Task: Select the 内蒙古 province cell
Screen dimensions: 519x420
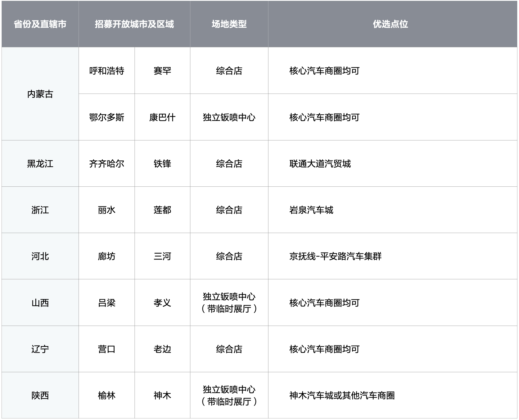Action: (x=40, y=94)
